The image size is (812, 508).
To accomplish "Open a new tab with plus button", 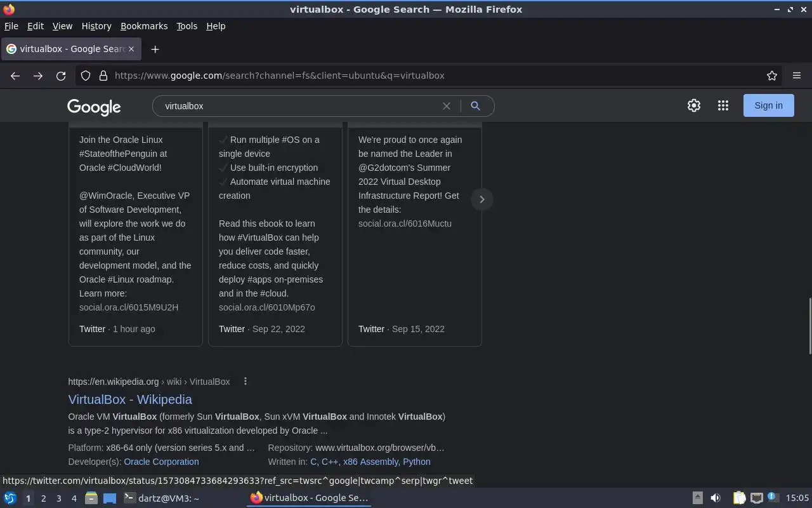I will pyautogui.click(x=155, y=49).
